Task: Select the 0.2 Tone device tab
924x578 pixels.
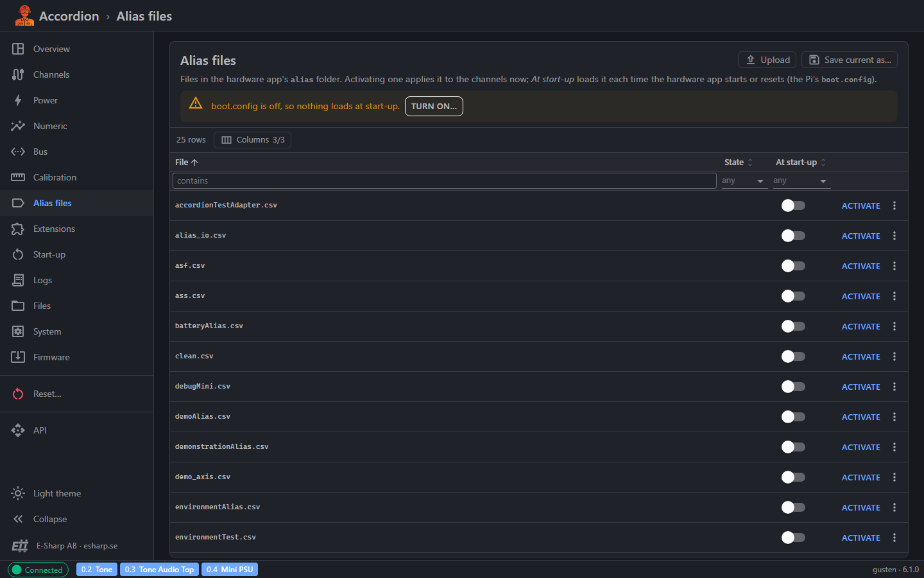Action: pos(97,570)
